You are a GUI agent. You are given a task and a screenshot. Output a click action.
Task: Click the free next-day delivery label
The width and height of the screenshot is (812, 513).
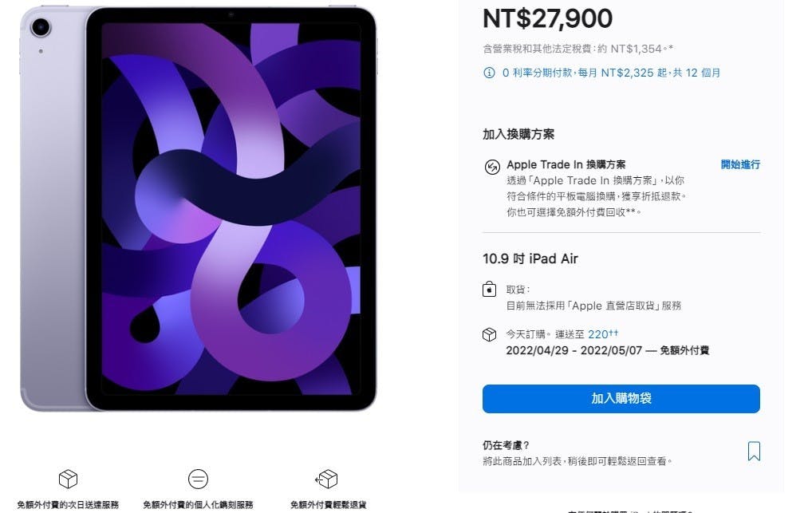click(x=68, y=505)
